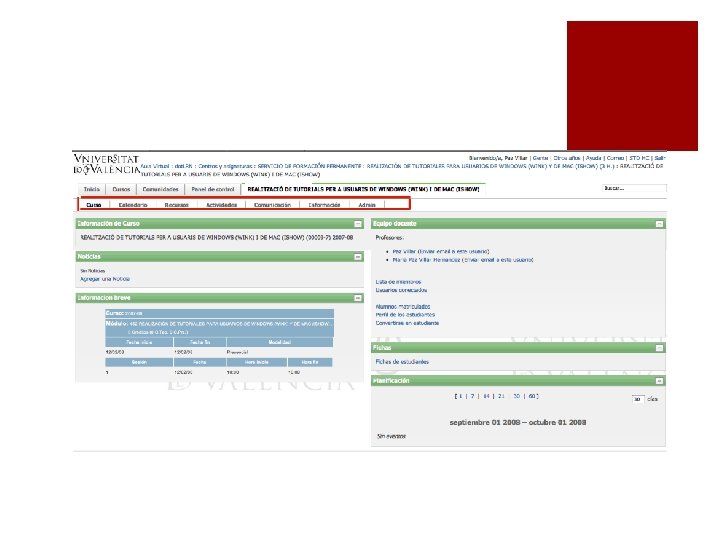Click Servicio de Formación Permanente breadcrumb
The image size is (720, 540).
[309, 166]
